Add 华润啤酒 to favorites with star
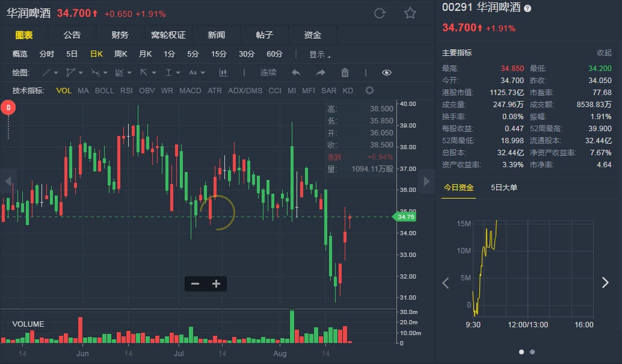622x364 pixels. tap(410, 13)
